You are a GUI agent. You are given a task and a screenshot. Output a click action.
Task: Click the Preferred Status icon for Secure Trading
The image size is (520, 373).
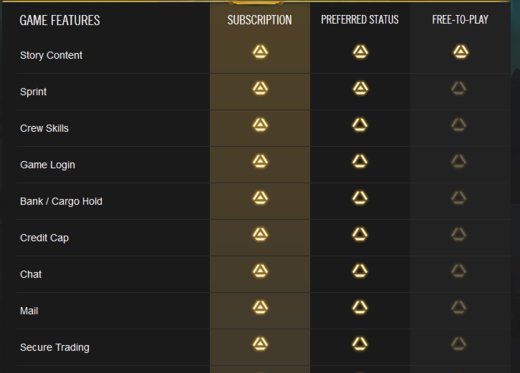(360, 344)
